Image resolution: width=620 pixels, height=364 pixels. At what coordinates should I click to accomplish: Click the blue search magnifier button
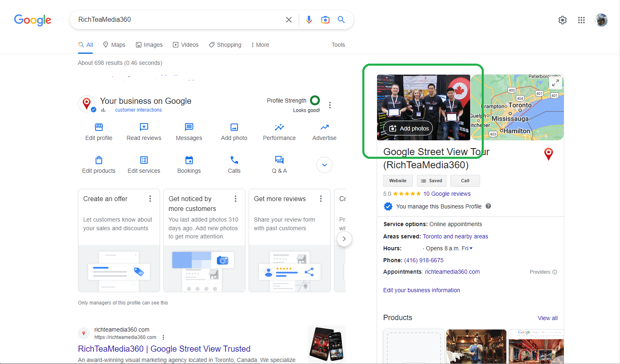coord(341,19)
